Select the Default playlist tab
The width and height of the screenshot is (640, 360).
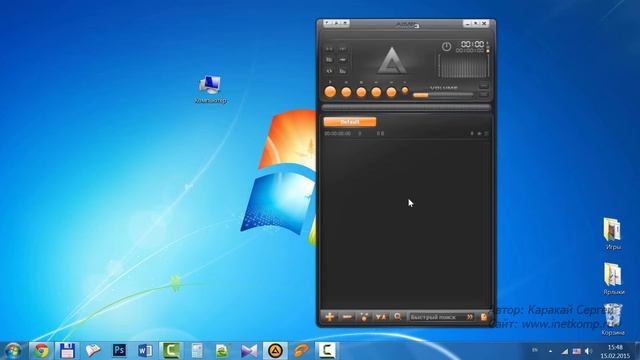(x=350, y=122)
